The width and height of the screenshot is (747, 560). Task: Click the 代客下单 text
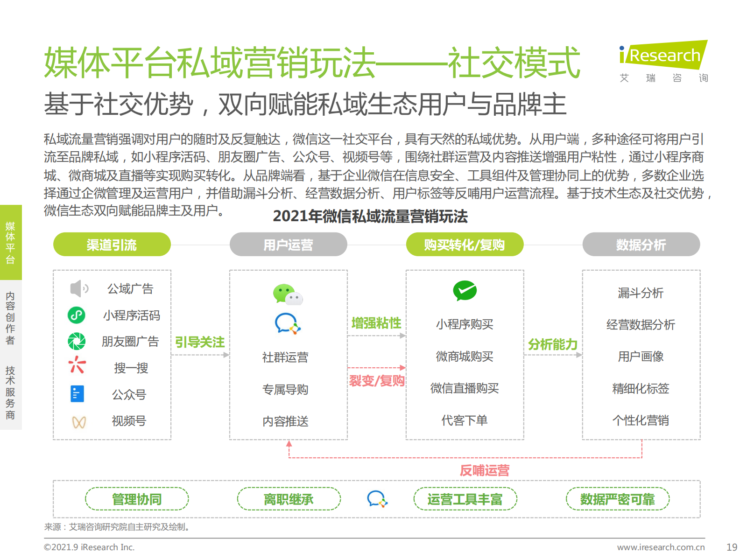click(465, 420)
